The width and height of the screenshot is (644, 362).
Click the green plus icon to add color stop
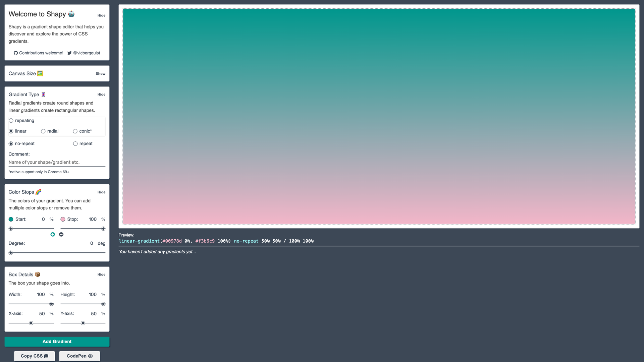point(53,235)
